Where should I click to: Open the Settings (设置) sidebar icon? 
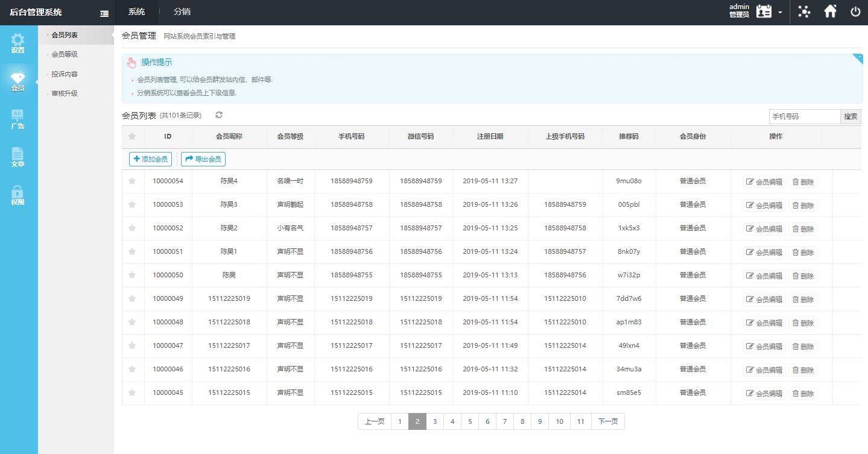click(x=18, y=43)
